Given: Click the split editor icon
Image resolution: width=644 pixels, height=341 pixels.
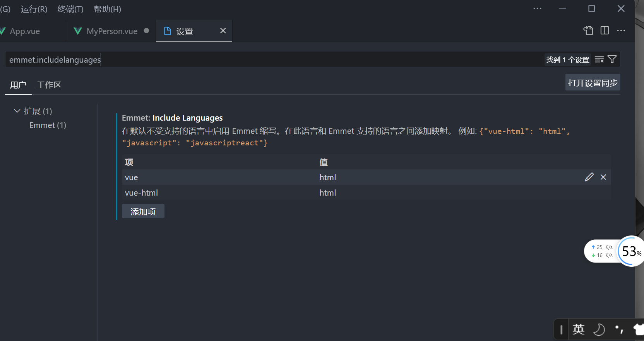Looking at the screenshot, I should pyautogui.click(x=605, y=31).
